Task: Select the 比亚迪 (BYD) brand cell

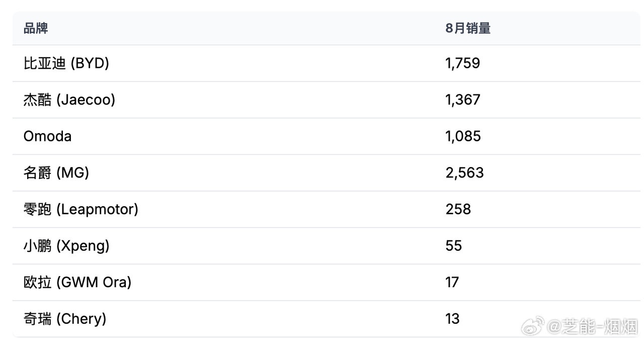Action: coord(66,63)
